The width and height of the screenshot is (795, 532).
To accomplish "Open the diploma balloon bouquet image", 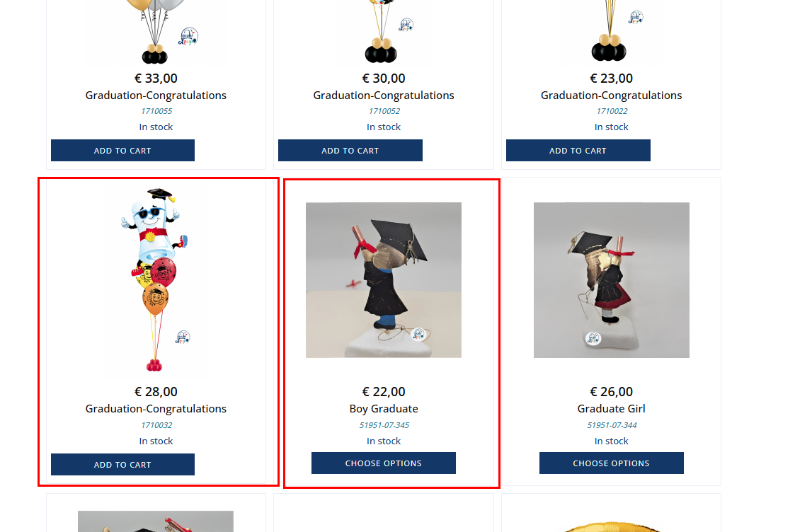I will [x=156, y=280].
